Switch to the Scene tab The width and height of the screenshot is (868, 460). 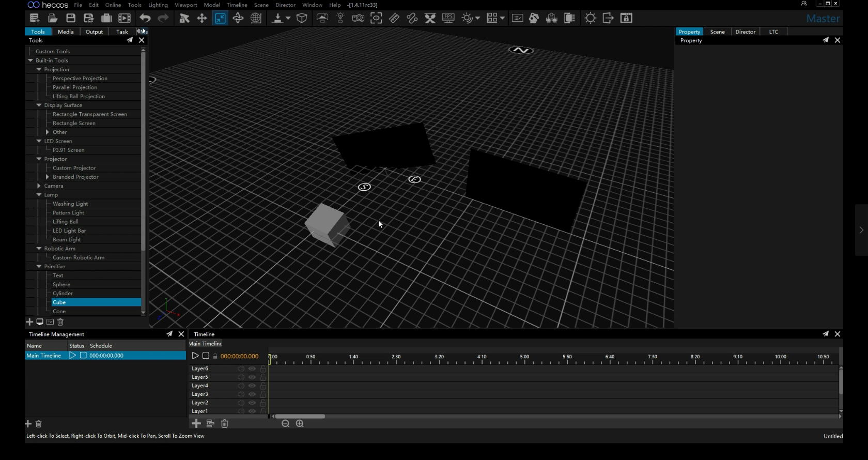click(x=717, y=32)
